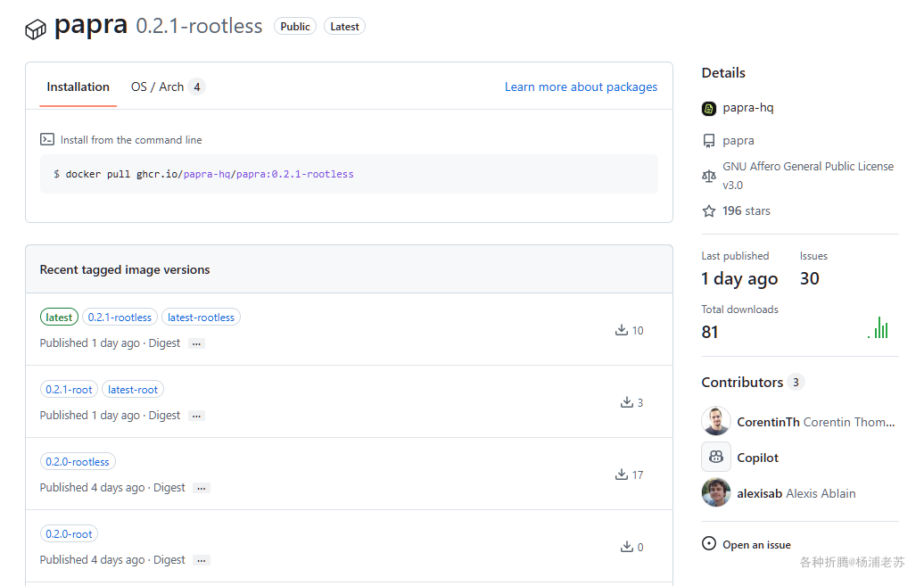924x586 pixels.
Task: Expand digest ellipsis for the latest tagged version
Action: point(196,343)
